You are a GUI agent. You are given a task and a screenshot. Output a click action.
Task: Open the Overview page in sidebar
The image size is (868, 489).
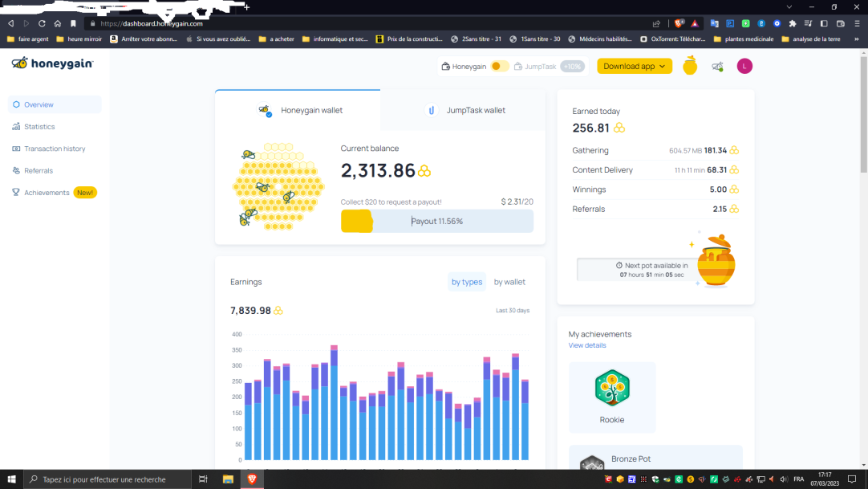click(55, 104)
